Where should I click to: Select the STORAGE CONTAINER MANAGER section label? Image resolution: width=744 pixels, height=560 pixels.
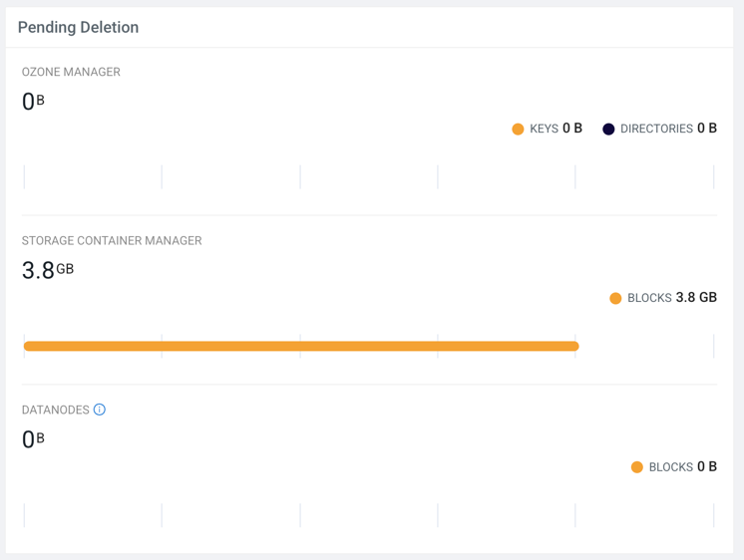click(112, 240)
